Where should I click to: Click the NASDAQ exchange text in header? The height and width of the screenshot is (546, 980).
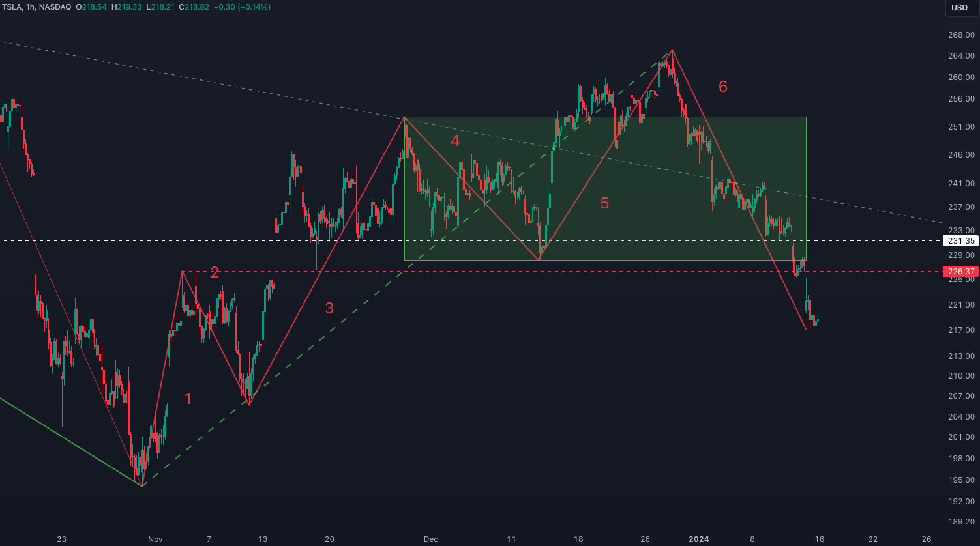click(54, 7)
